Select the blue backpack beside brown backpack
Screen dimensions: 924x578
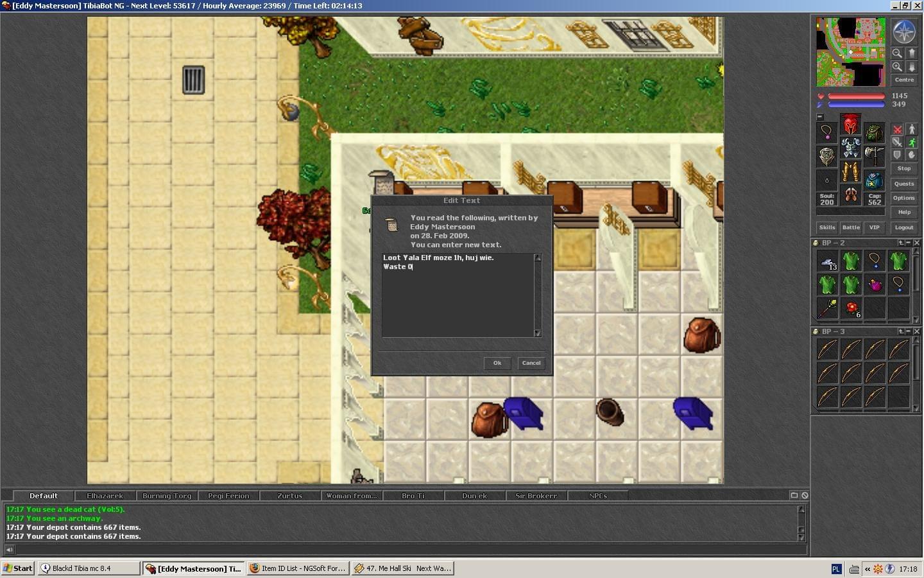[525, 413]
